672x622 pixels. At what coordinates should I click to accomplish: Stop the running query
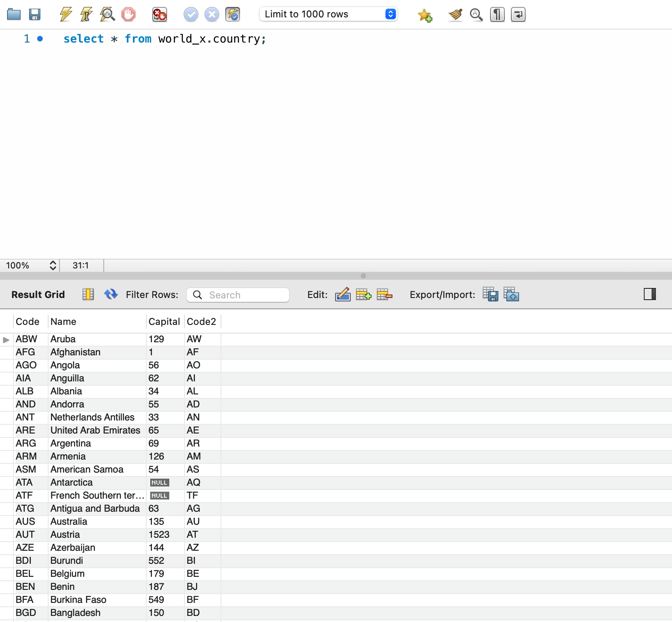129,14
